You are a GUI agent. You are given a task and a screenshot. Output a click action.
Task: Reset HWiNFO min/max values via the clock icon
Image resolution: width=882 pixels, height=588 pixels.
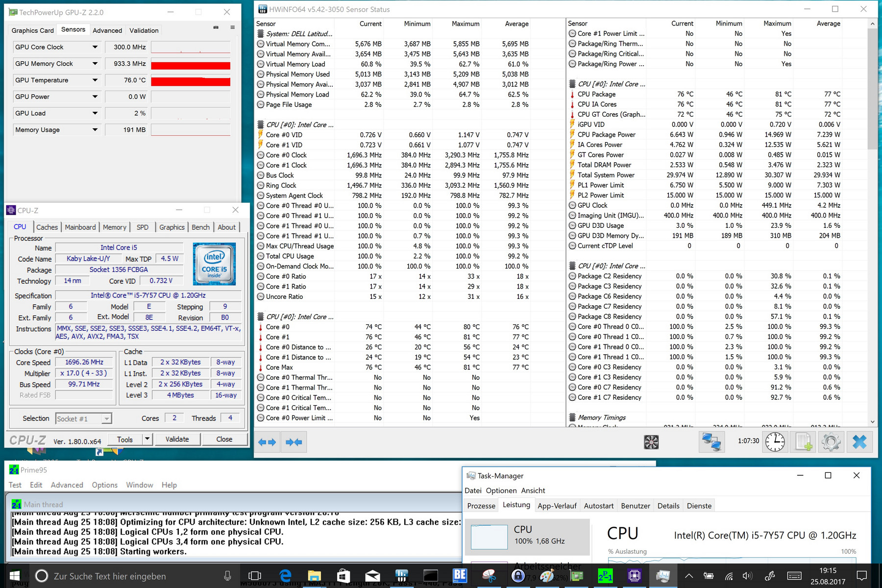[x=775, y=442]
